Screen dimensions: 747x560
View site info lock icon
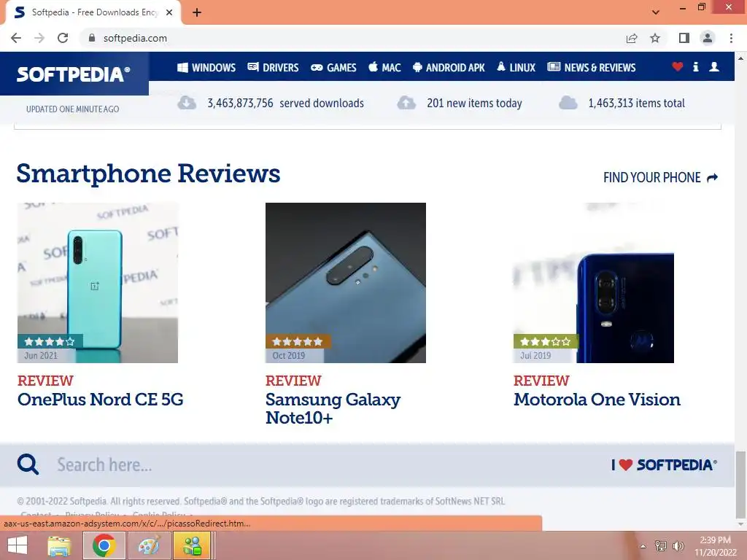pos(92,38)
